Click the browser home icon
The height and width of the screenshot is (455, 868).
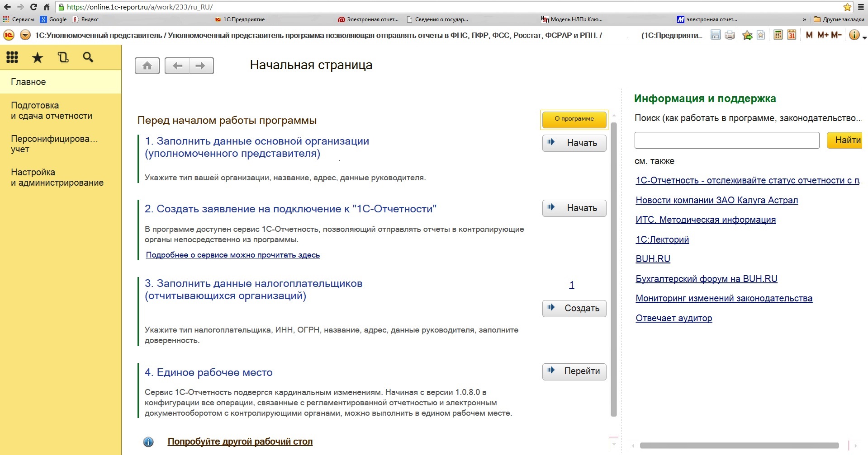(x=47, y=7)
